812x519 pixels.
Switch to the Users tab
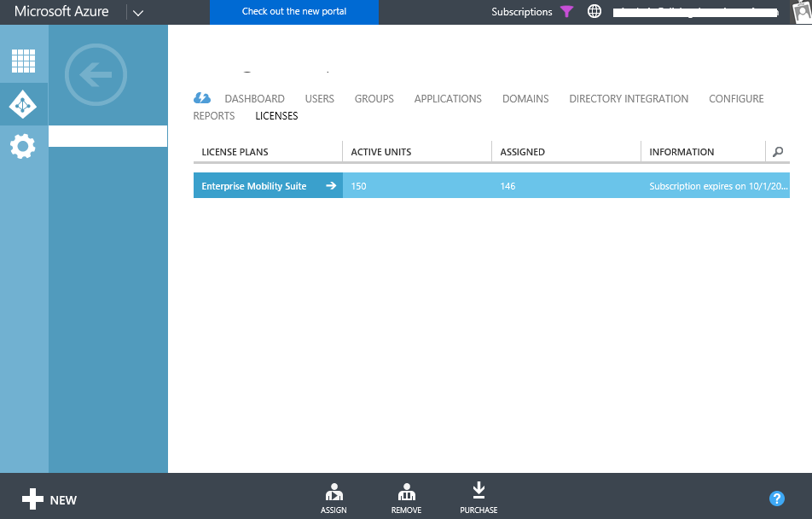(320, 98)
